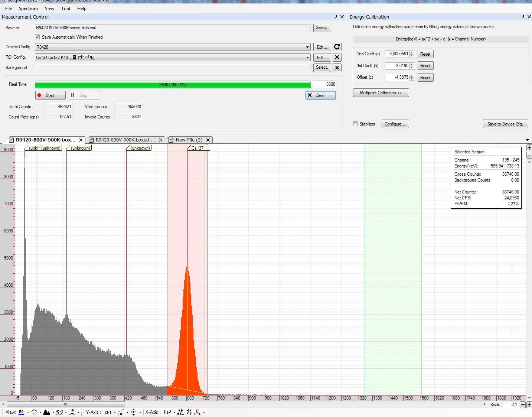Uncheck Save Automatically When Finished
This screenshot has height=417, width=532.
pos(37,37)
